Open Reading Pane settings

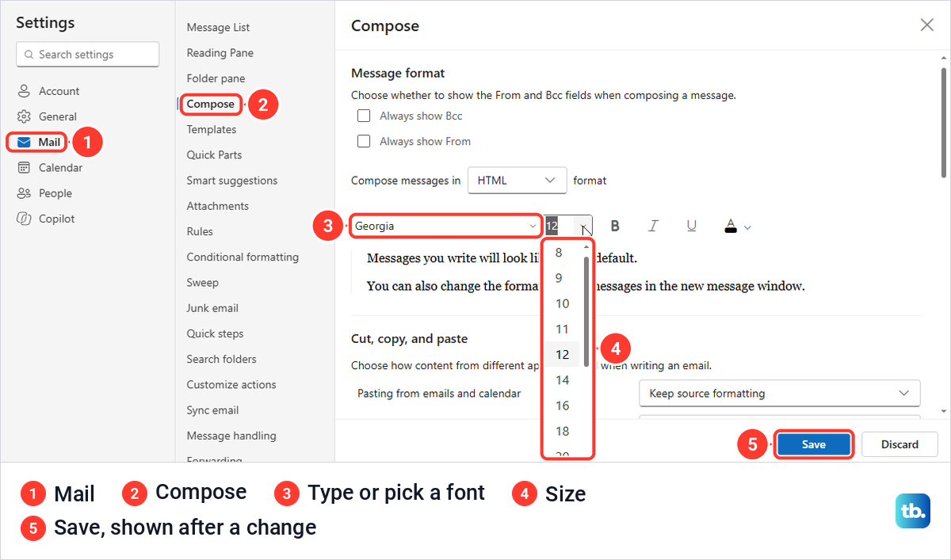220,53
